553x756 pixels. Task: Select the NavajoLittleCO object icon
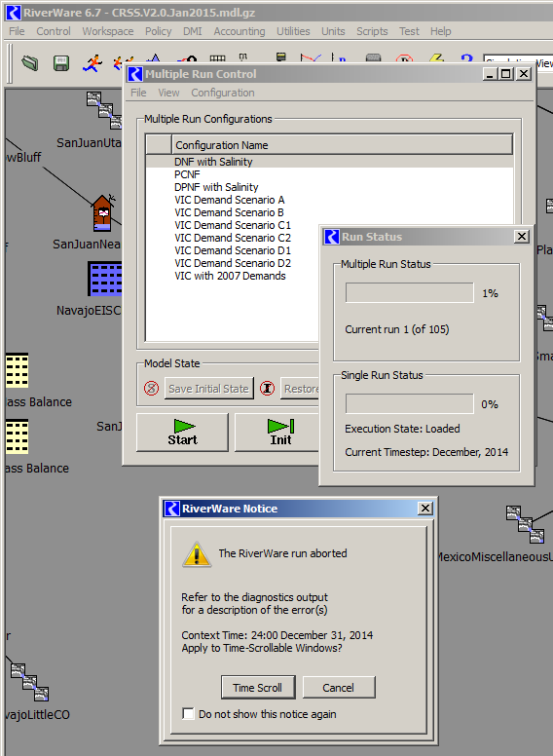(x=30, y=682)
